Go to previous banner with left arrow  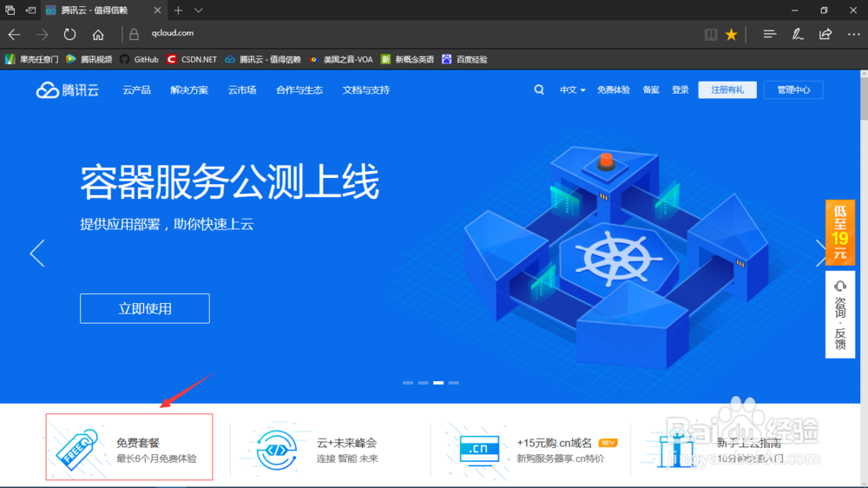[x=36, y=253]
